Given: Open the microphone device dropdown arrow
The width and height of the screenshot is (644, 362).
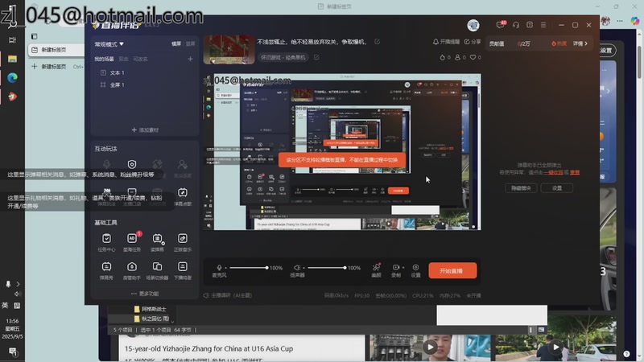Looking at the screenshot, I should pos(225,268).
